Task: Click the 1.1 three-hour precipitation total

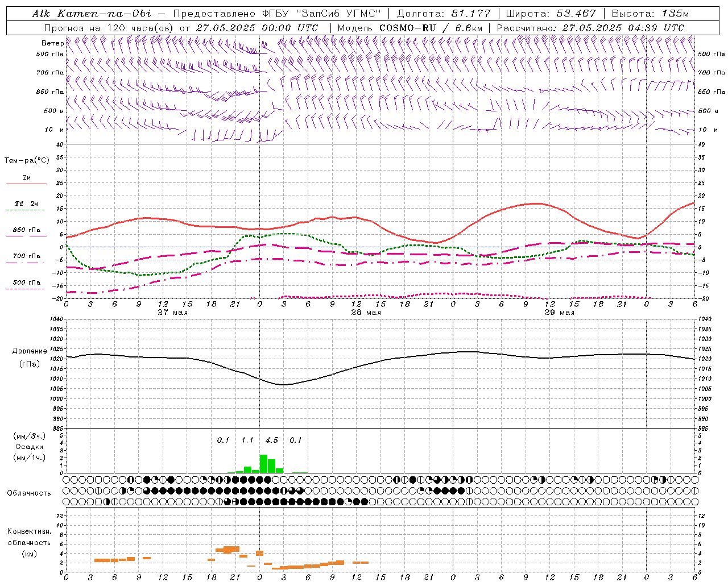Action: pyautogui.click(x=247, y=440)
